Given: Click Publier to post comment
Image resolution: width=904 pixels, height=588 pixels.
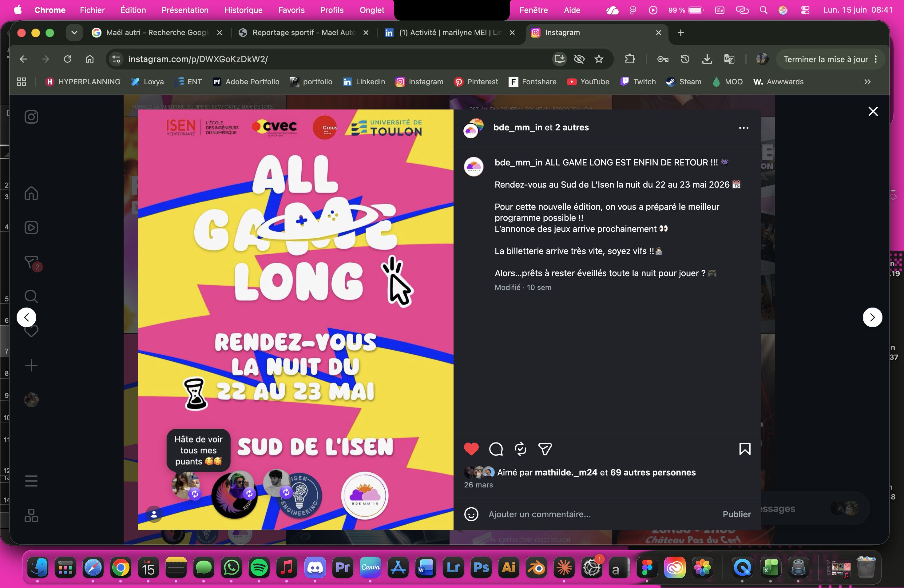Looking at the screenshot, I should point(736,514).
